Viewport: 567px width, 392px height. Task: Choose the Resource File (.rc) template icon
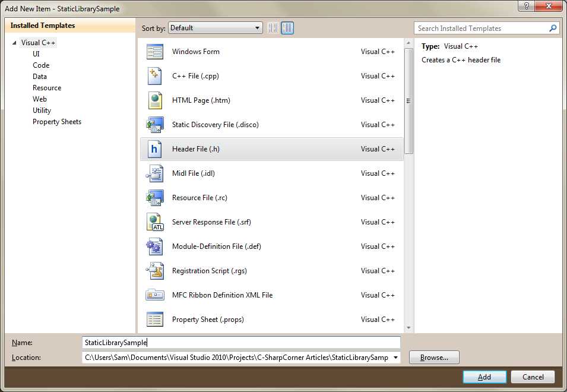point(154,197)
